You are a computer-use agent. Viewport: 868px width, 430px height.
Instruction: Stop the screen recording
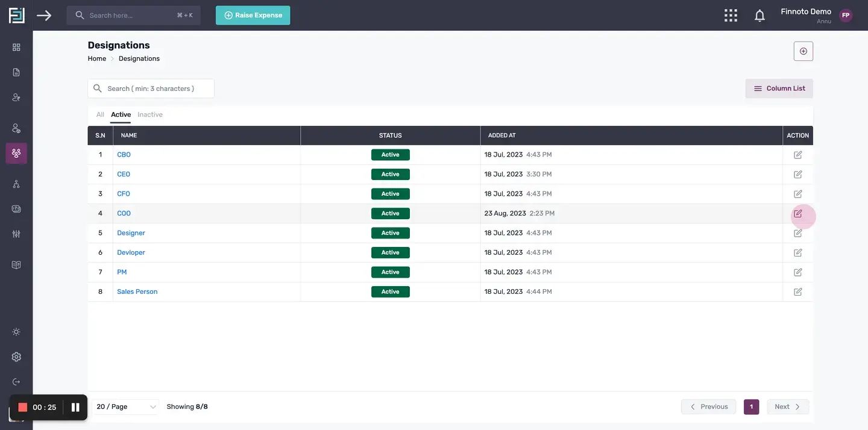click(x=23, y=408)
